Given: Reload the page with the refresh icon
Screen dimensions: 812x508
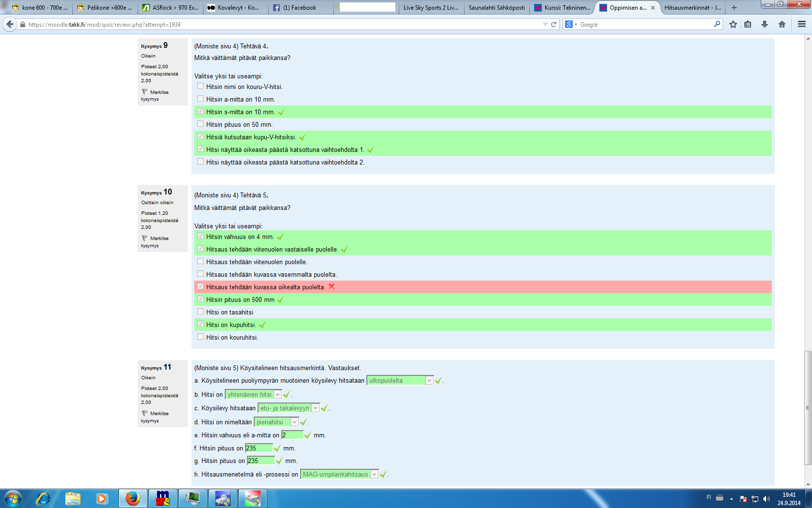Looking at the screenshot, I should tap(554, 24).
